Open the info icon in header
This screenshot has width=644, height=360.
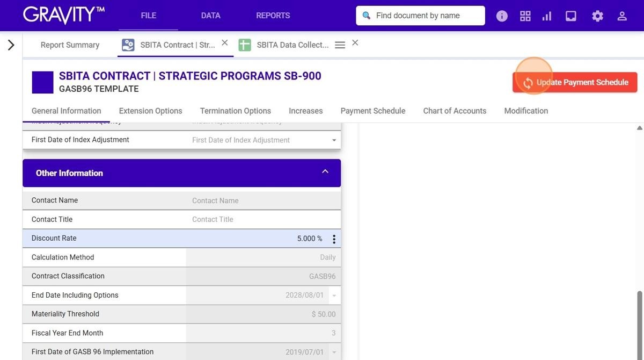(x=502, y=16)
